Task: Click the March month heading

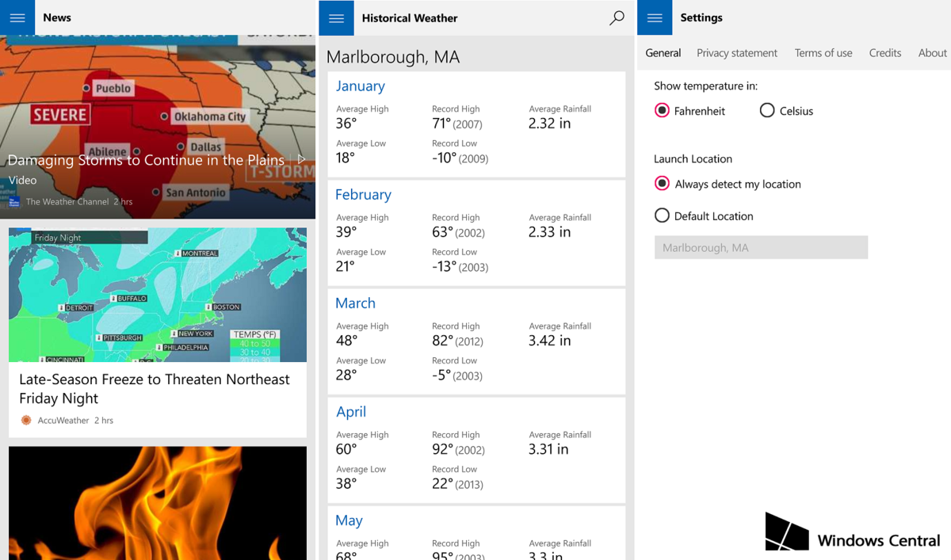Action: [x=355, y=303]
